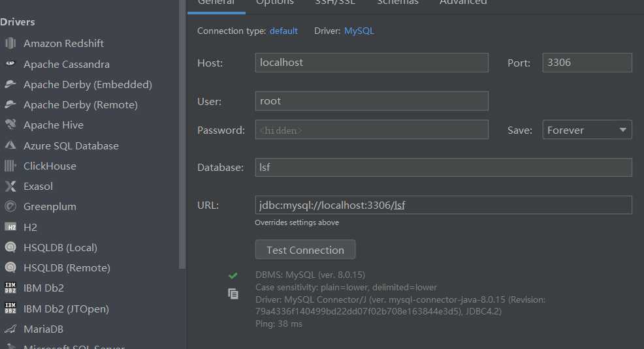Click the Apache Derby (Embedded) hat icon
The height and width of the screenshot is (349, 644).
tap(10, 84)
